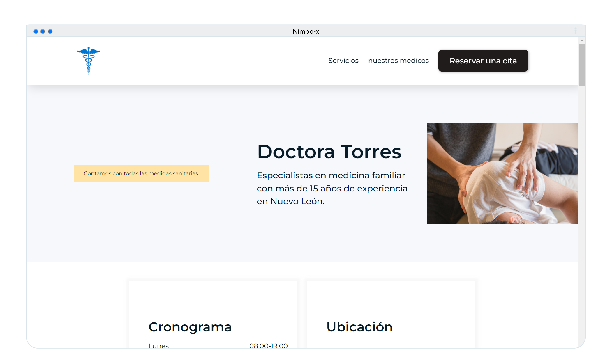Click the 08:00-19:00 hours text
612x364 pixels.
tap(268, 345)
